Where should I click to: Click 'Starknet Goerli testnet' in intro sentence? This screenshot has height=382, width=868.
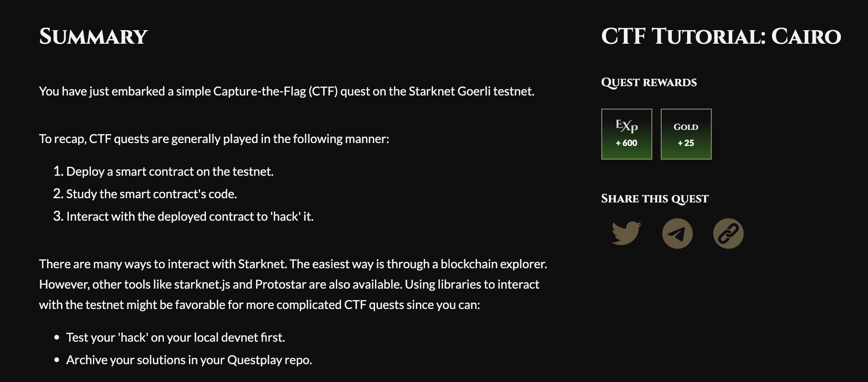(471, 91)
